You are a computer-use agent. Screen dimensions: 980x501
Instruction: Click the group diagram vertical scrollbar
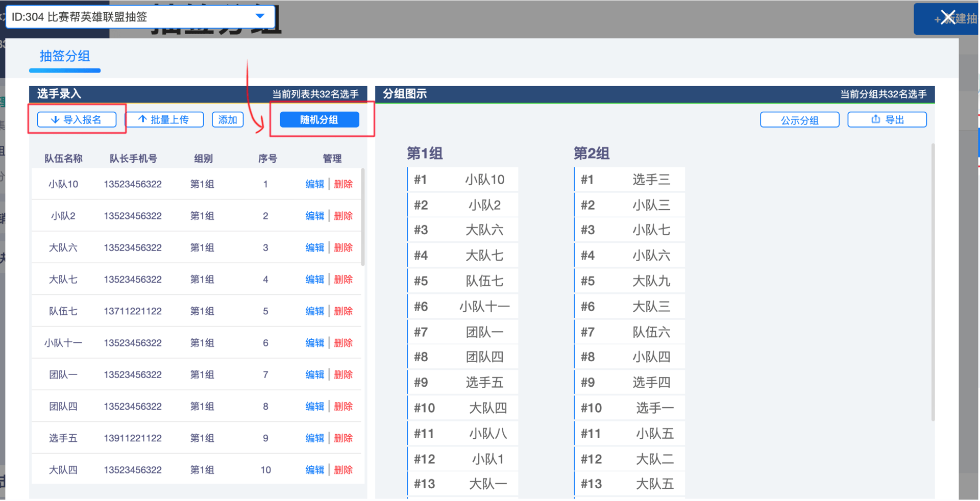(x=933, y=282)
